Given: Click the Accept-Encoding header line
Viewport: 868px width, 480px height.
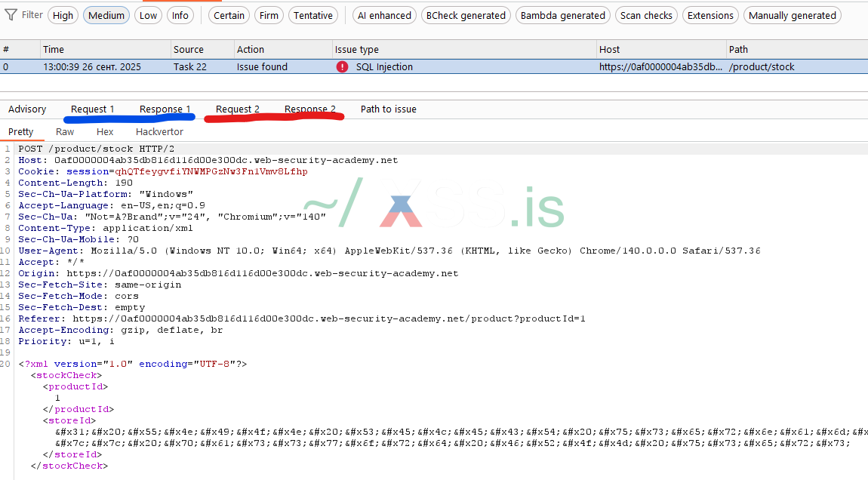Looking at the screenshot, I should 121,330.
